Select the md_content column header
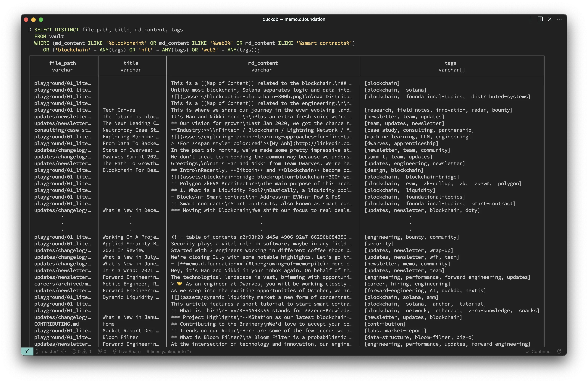 [263, 63]
